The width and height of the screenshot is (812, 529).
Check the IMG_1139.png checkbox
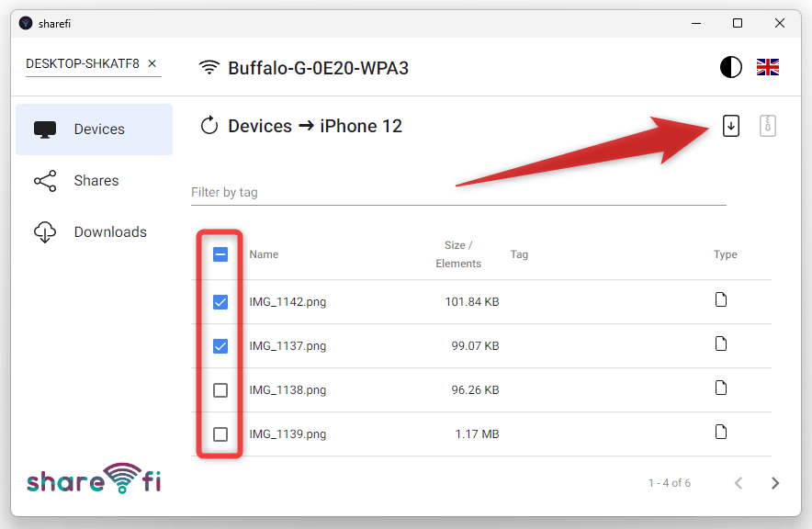[220, 433]
